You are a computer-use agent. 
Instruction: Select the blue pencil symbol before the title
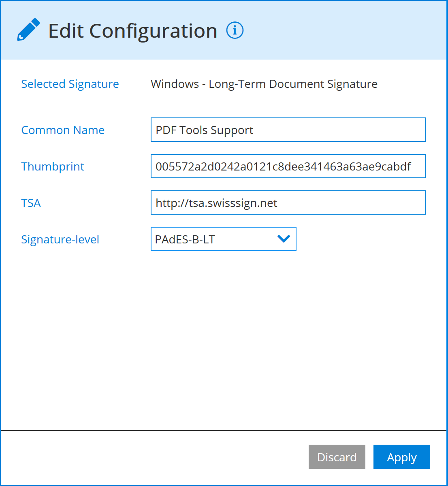[x=28, y=30]
